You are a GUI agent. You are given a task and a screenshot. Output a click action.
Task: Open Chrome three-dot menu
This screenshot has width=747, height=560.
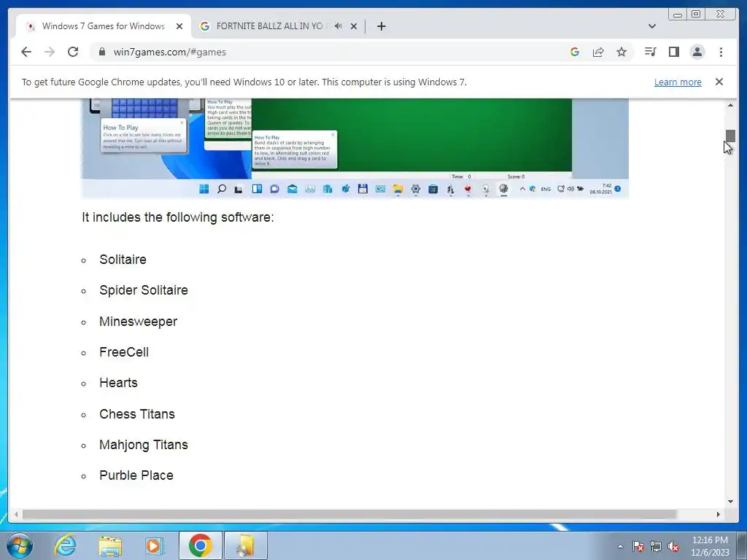[x=721, y=52]
